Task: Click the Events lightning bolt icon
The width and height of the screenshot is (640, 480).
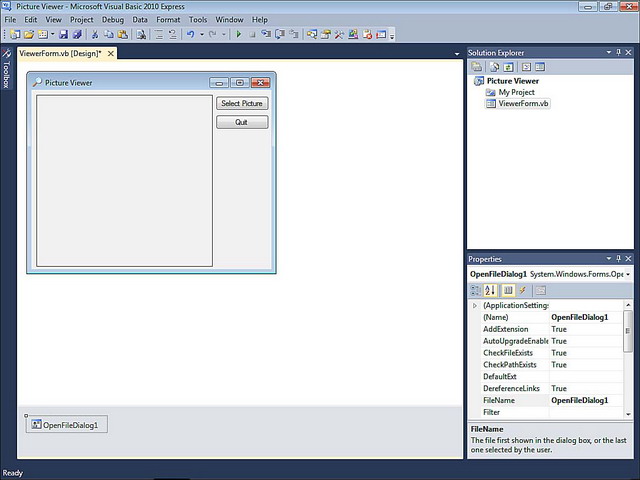Action: [x=522, y=290]
